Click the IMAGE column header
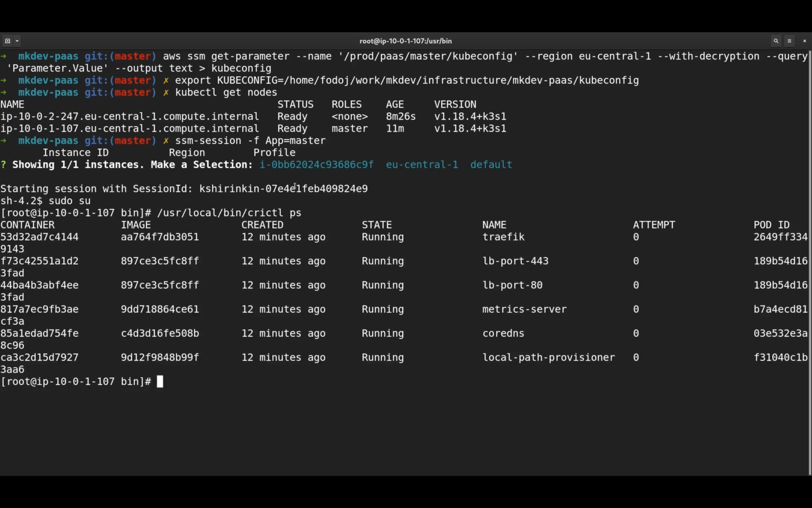Viewport: 812px width, 508px height. click(x=136, y=225)
